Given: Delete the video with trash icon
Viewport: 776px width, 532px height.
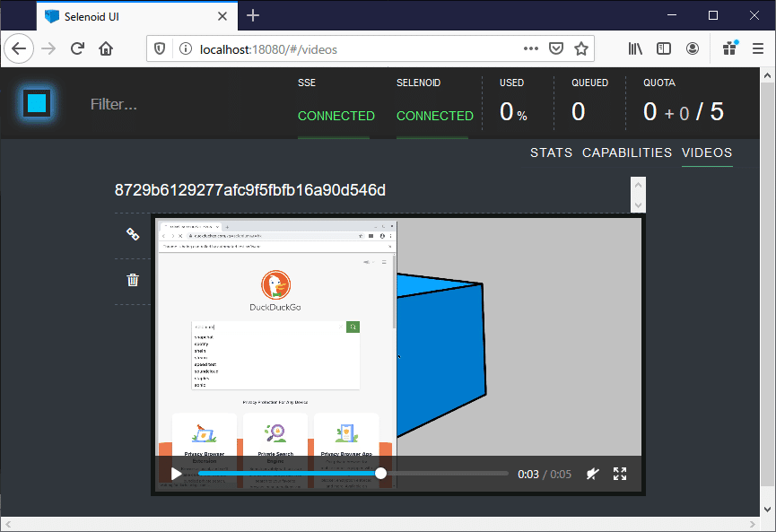Looking at the screenshot, I should tap(133, 280).
